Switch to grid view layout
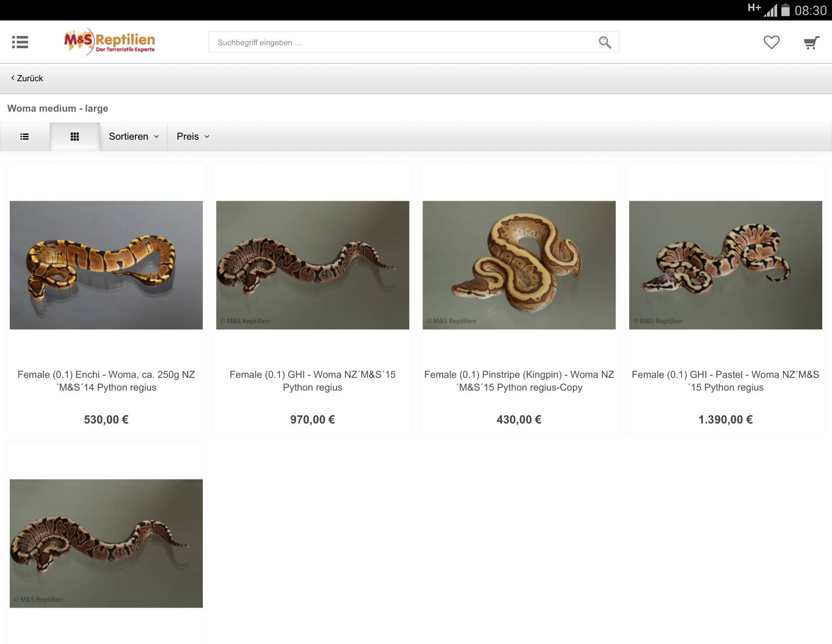The height and width of the screenshot is (644, 832). point(75,136)
